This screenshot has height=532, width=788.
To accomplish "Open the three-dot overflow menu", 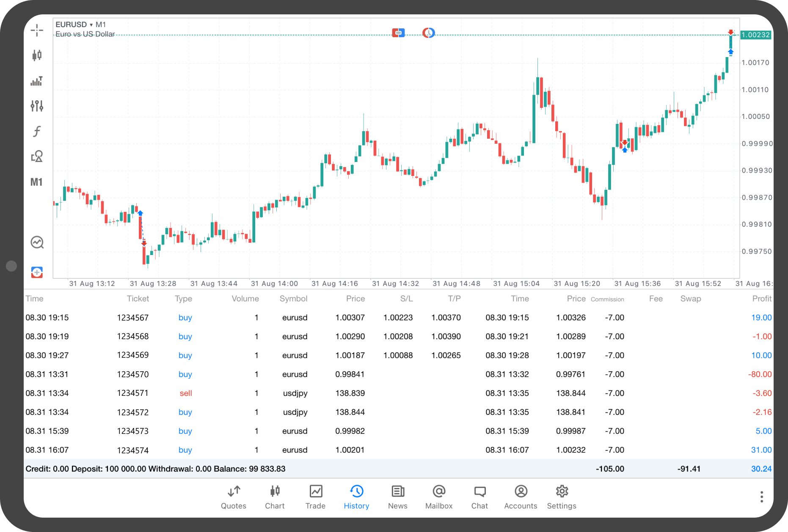I will pyautogui.click(x=761, y=496).
